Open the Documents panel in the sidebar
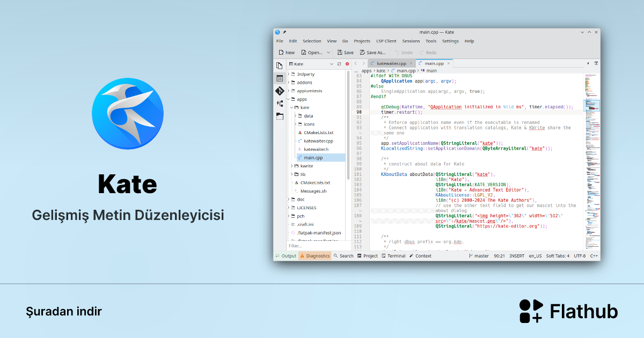This screenshot has height=338, width=644. (280, 65)
